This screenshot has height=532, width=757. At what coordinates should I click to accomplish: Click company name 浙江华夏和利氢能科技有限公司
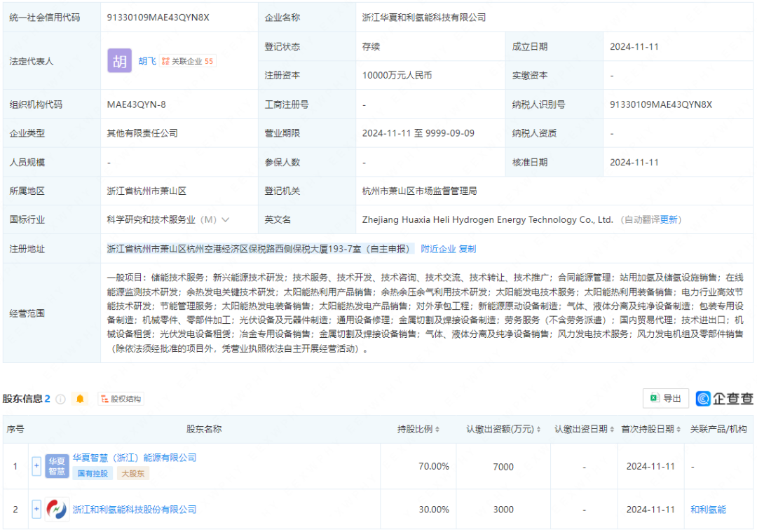(x=424, y=18)
